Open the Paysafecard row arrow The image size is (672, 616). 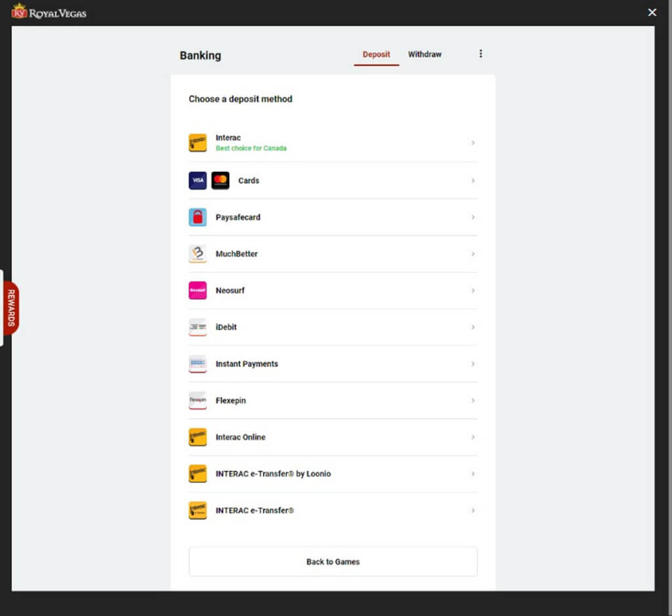pos(472,217)
